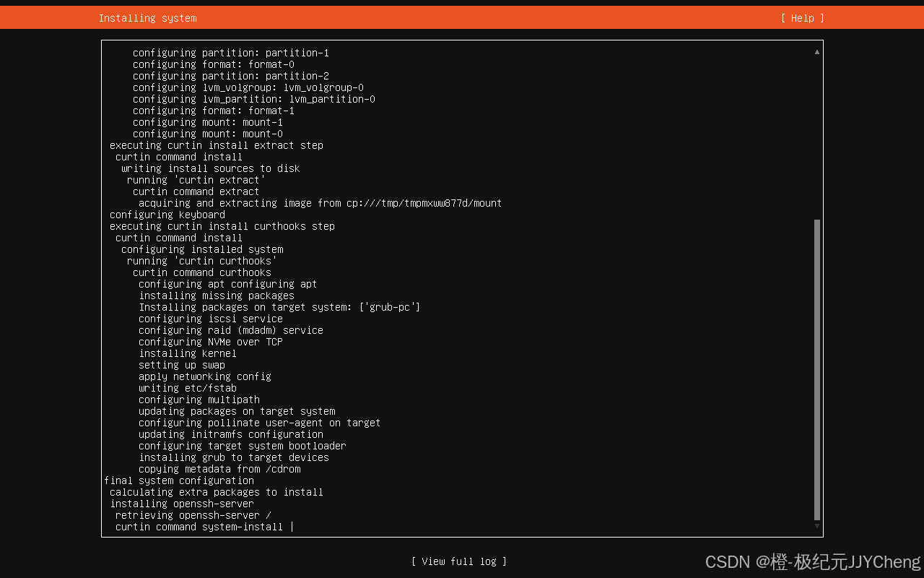Image resolution: width=924 pixels, height=578 pixels.
Task: Click configuring target system bootloader line
Action: pos(243,446)
